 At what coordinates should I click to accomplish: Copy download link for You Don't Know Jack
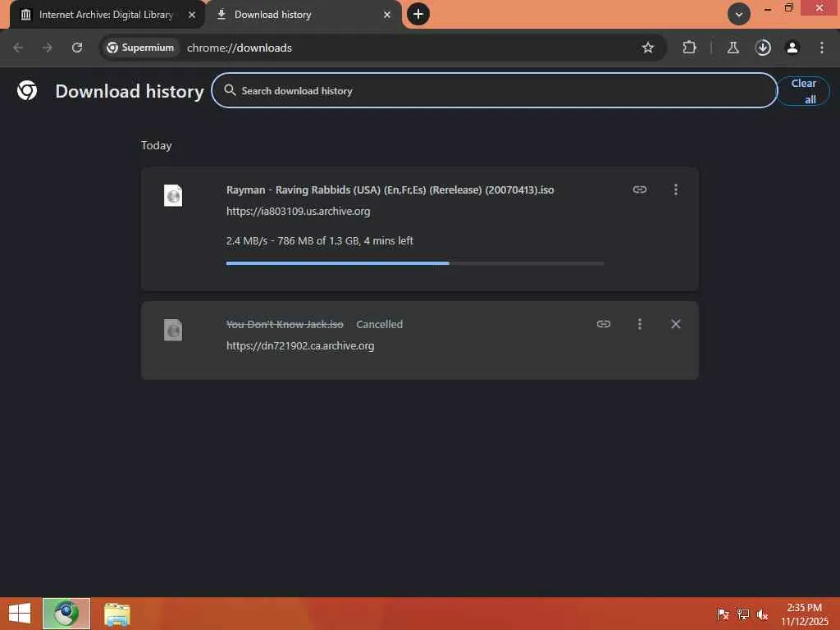604,324
